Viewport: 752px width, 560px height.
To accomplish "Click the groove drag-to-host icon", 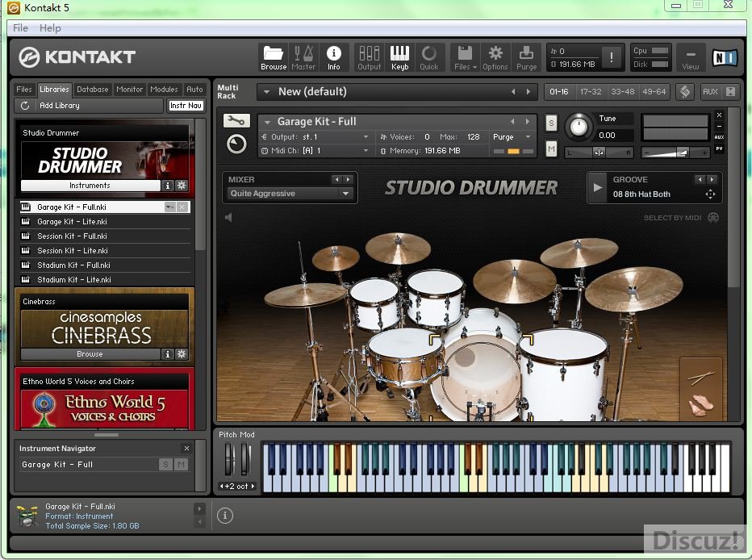I will click(x=710, y=194).
